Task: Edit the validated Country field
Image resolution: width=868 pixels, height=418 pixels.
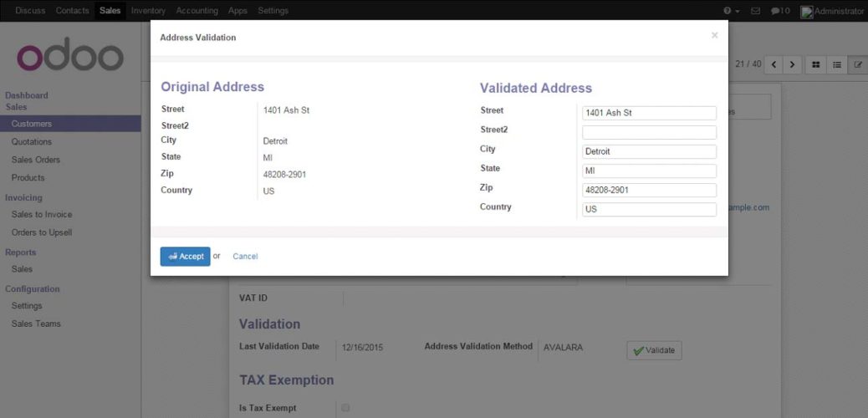Action: pos(650,210)
